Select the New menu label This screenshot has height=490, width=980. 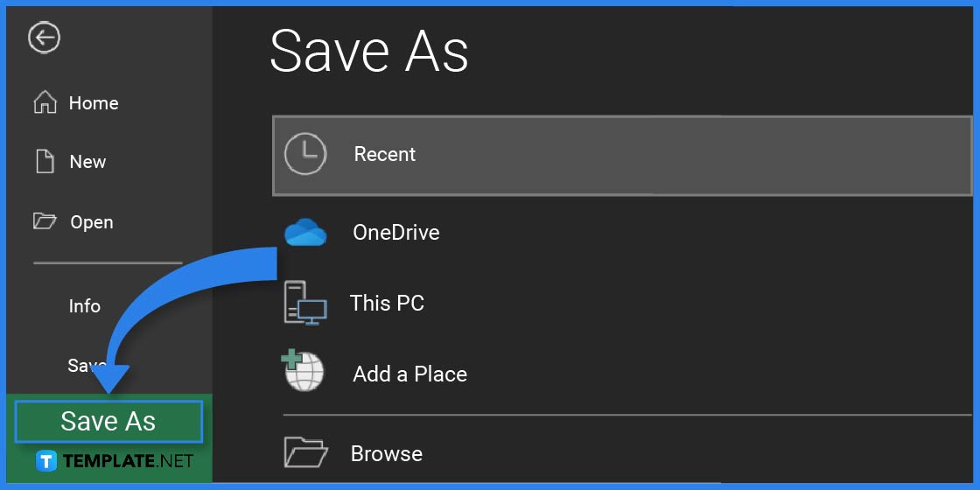coord(87,162)
